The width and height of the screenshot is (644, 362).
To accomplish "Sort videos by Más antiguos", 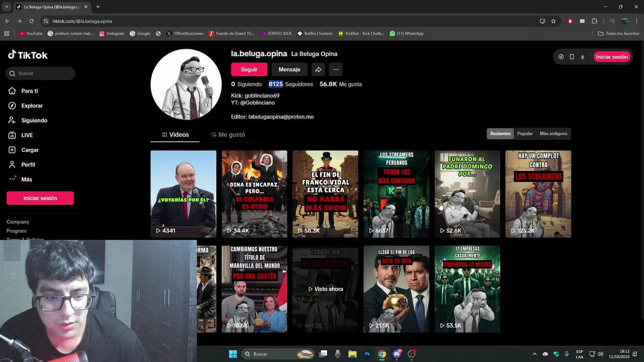I will [553, 134].
